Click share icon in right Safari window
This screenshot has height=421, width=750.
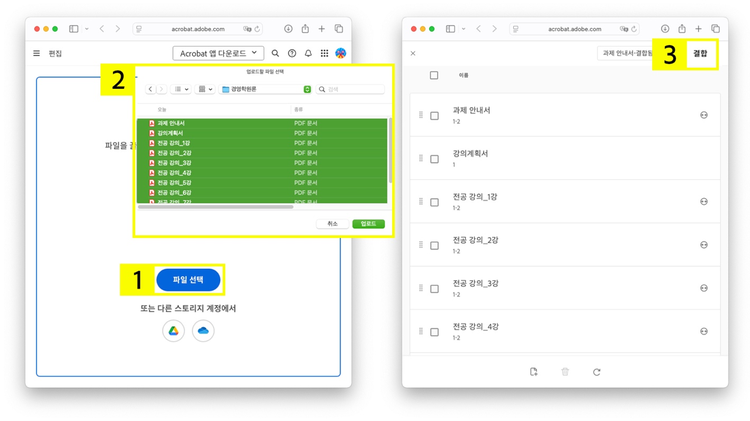(682, 29)
